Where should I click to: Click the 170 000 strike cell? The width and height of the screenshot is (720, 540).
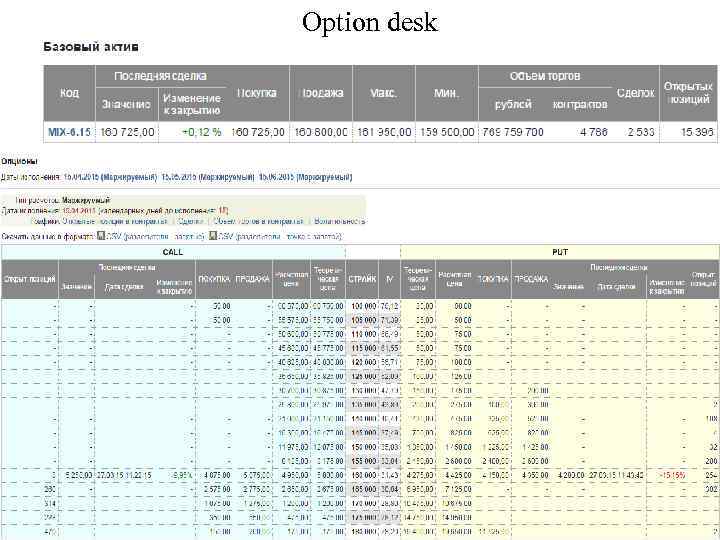click(364, 504)
